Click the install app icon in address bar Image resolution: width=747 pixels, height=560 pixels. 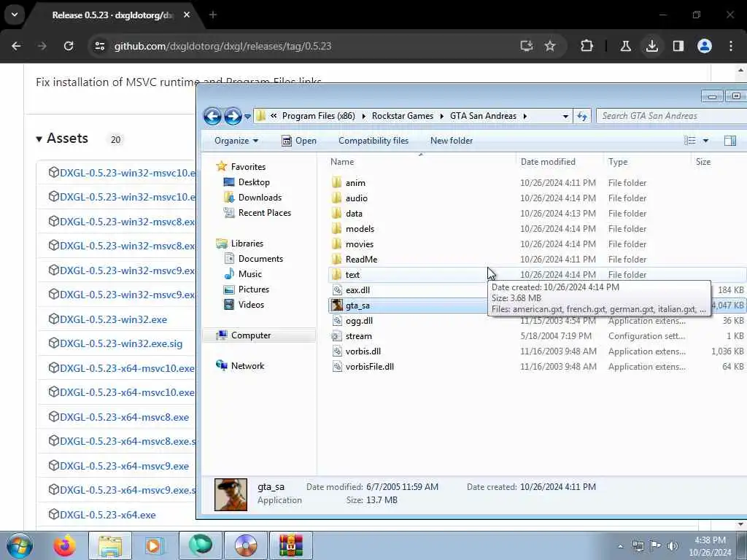pos(527,46)
